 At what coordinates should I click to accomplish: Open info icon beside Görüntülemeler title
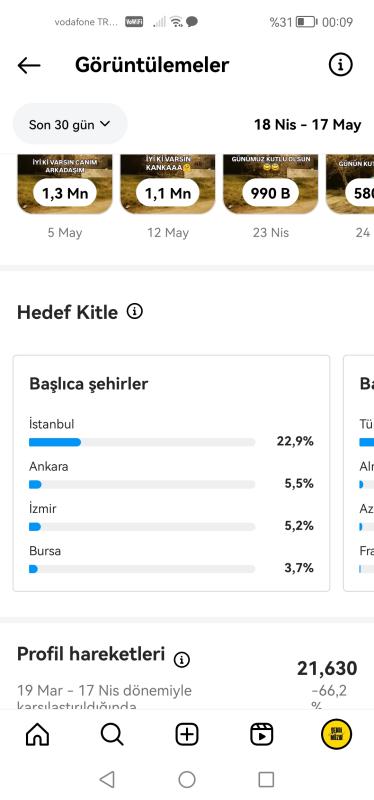click(340, 65)
